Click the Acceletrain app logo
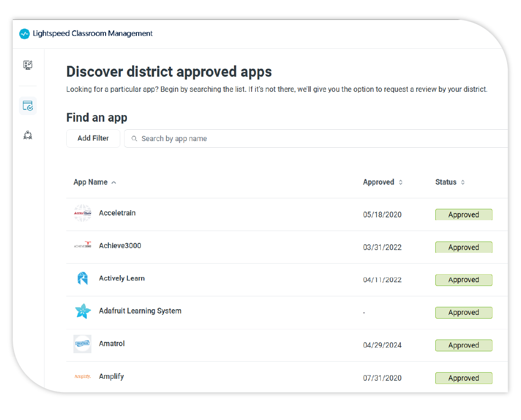Image resolution: width=521 pixels, height=420 pixels. pyautogui.click(x=82, y=213)
